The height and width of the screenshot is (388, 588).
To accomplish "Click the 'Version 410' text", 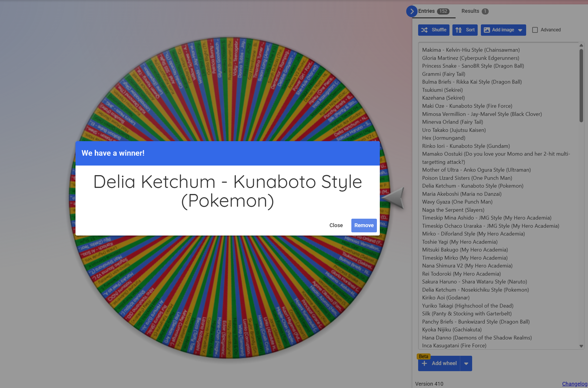I will [429, 384].
